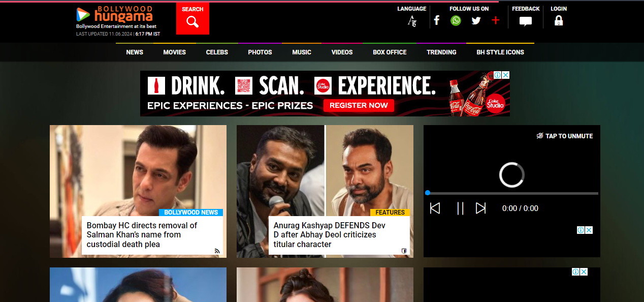Seek on the video progress bar
644x302 pixels.
[512, 193]
